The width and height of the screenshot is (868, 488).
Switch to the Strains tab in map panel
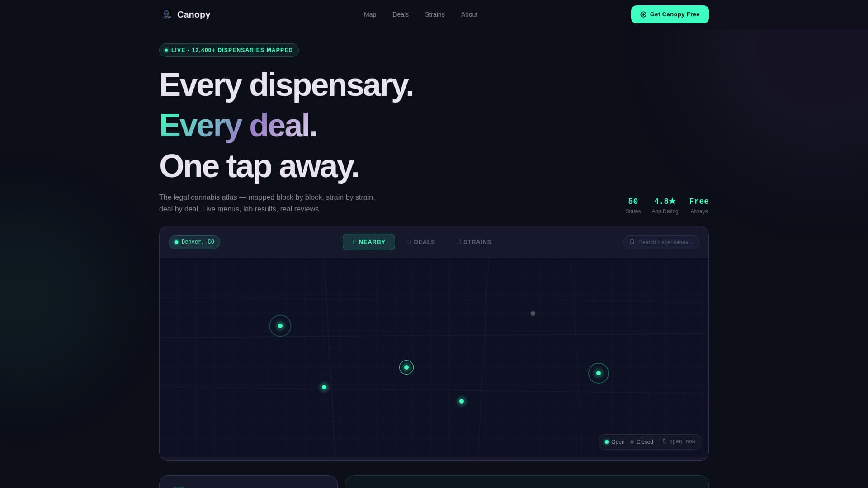474,242
